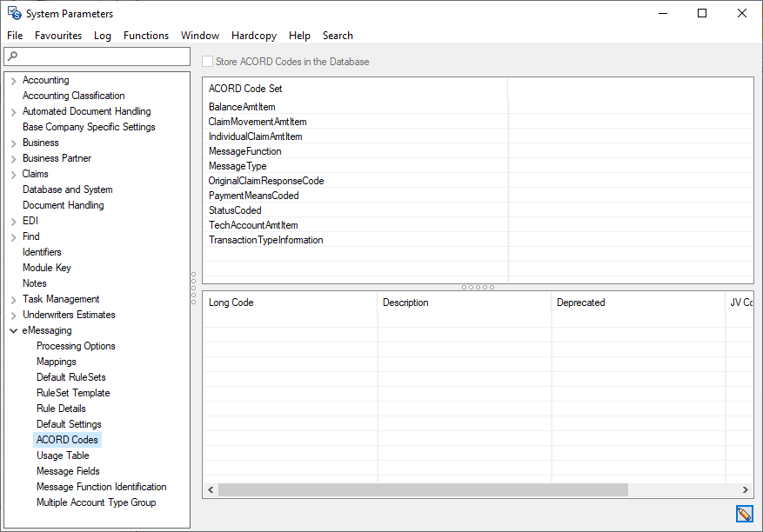This screenshot has height=532, width=763.
Task: Click the horizontal splitter between grids
Action: (477, 287)
